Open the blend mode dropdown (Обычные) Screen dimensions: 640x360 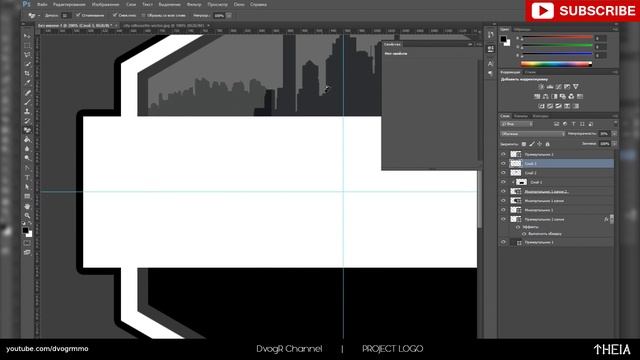coord(533,134)
